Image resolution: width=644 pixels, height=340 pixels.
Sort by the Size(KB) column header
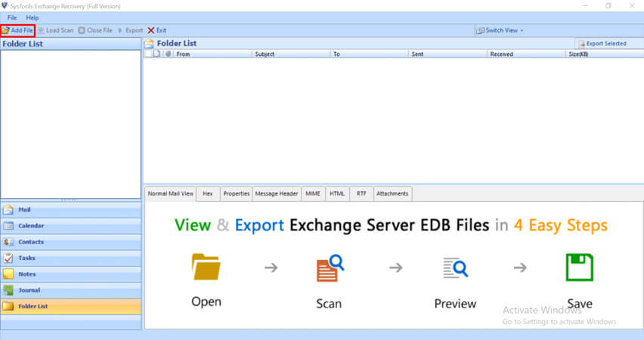click(605, 54)
